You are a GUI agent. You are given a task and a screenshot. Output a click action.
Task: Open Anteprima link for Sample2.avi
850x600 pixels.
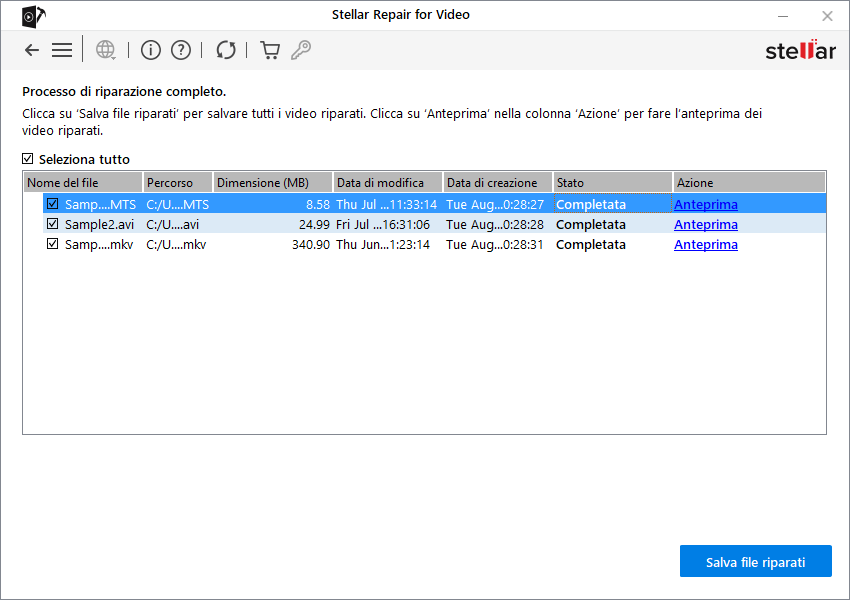(706, 224)
